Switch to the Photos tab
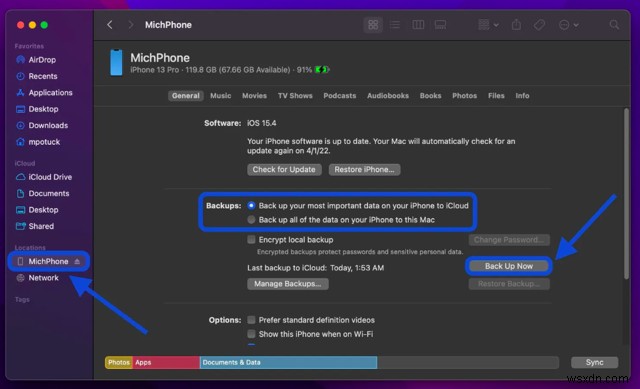The image size is (640, 389). pos(464,96)
